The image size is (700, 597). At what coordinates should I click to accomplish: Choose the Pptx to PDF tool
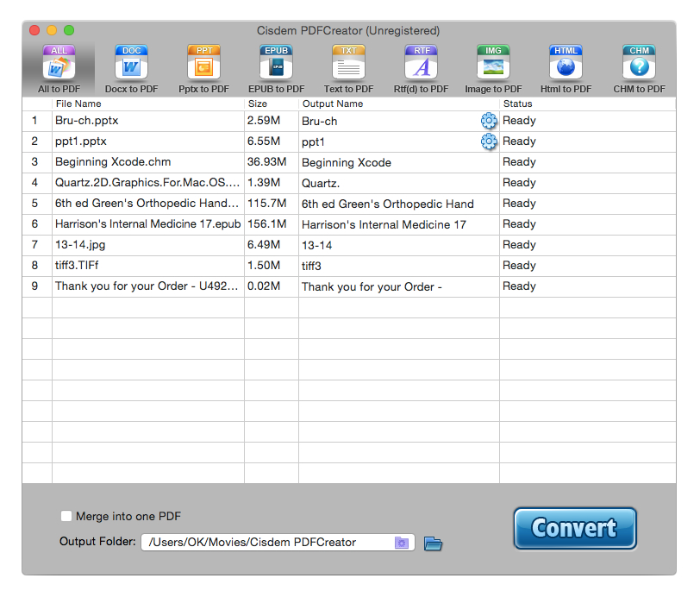[203, 68]
